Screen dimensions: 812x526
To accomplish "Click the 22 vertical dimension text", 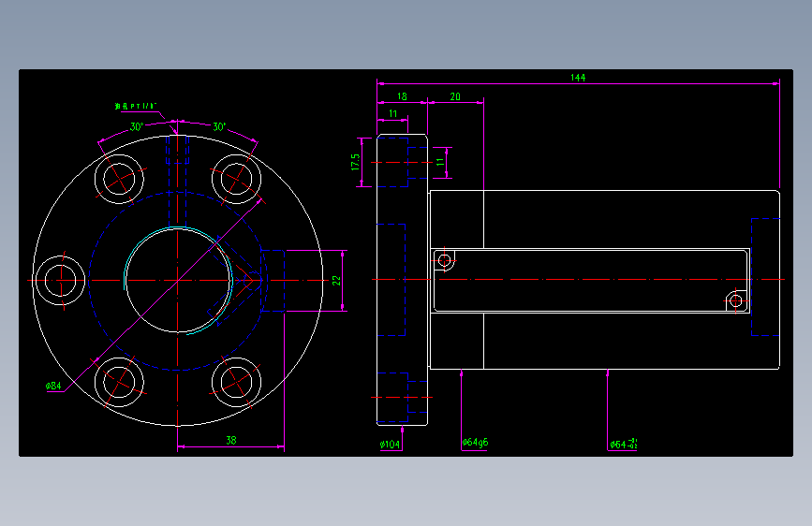I will click(336, 281).
